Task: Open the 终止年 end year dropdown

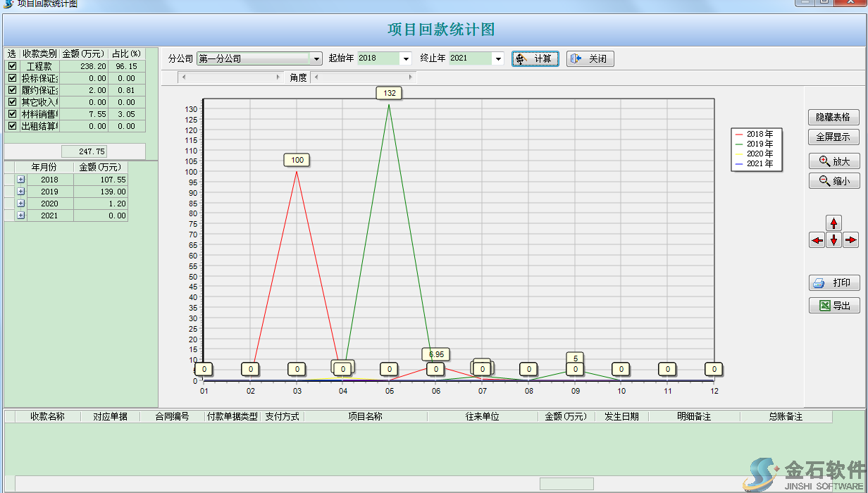Action: coord(498,59)
